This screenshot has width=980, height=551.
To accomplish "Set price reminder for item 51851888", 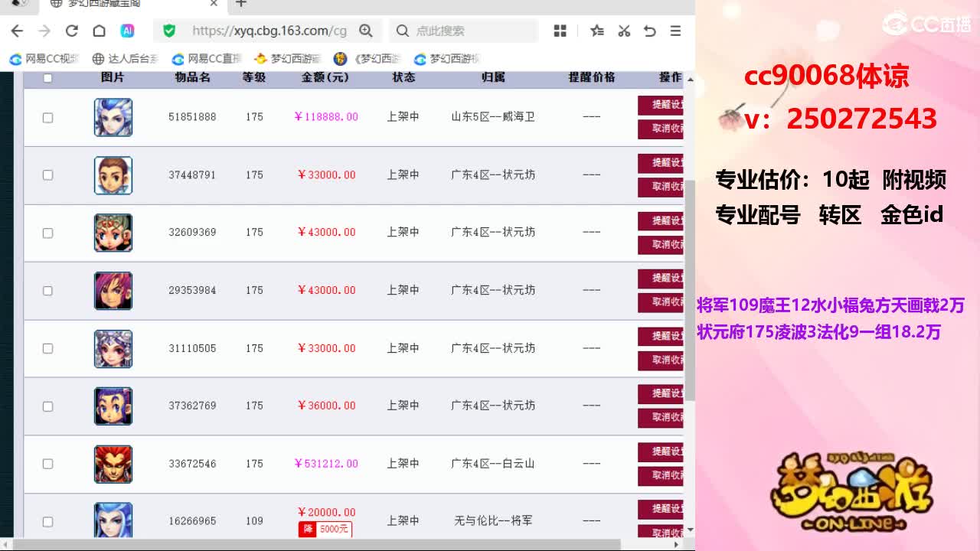I will (x=660, y=105).
